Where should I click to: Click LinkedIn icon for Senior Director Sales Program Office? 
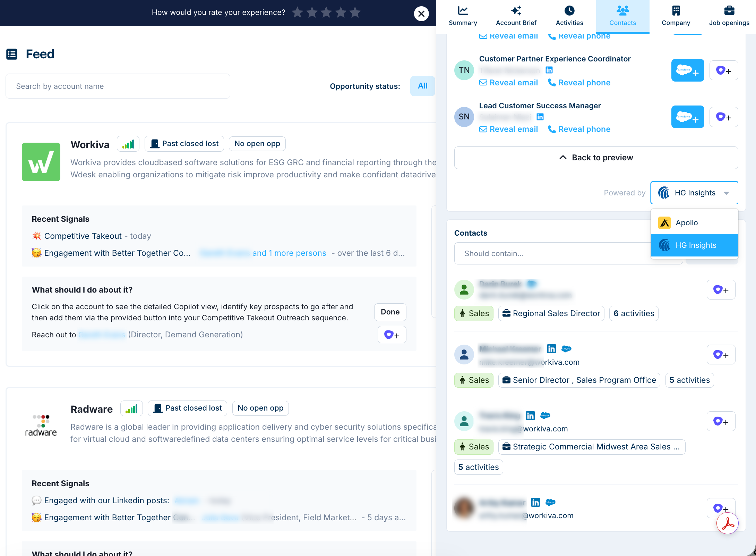pyautogui.click(x=551, y=349)
